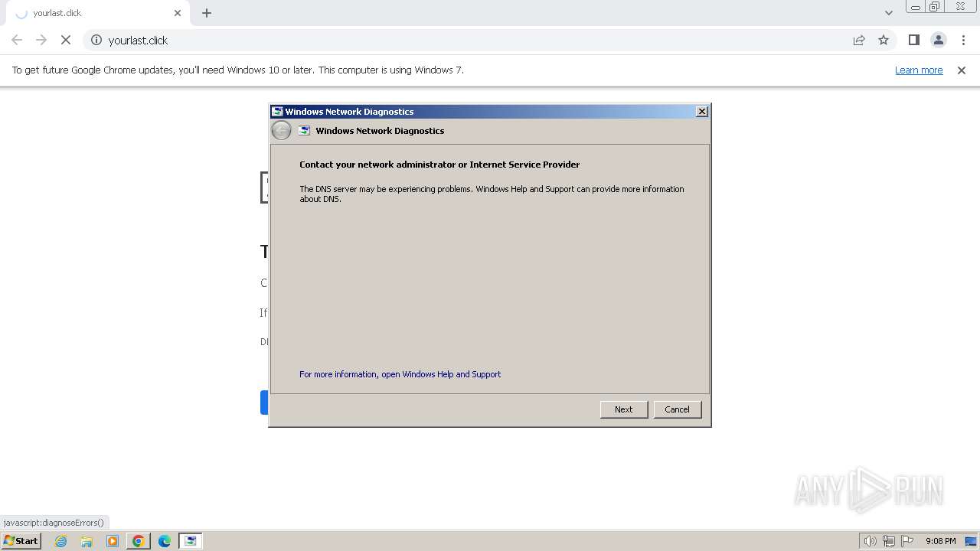Viewport: 980px width, 551px height.
Task: Dismiss the Chrome updates notification bar
Action: coord(962,70)
